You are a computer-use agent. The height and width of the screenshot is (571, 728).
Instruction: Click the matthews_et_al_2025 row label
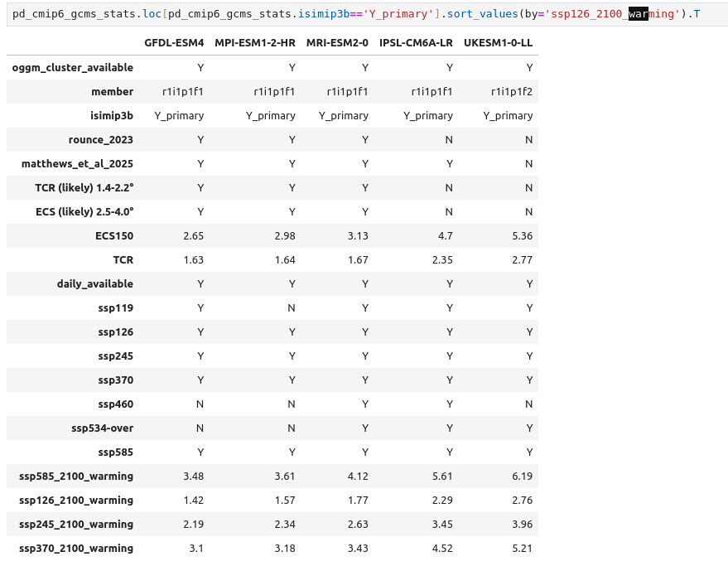click(77, 163)
